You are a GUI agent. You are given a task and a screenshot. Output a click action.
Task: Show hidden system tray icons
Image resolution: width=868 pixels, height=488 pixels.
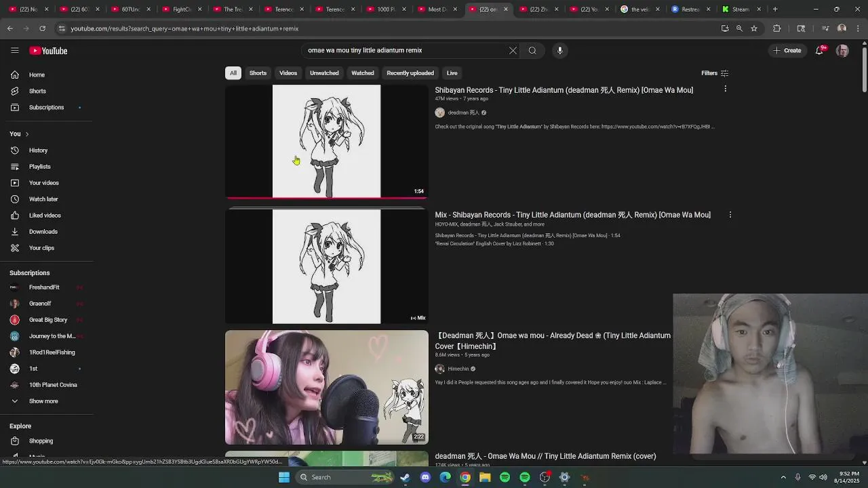(783, 477)
